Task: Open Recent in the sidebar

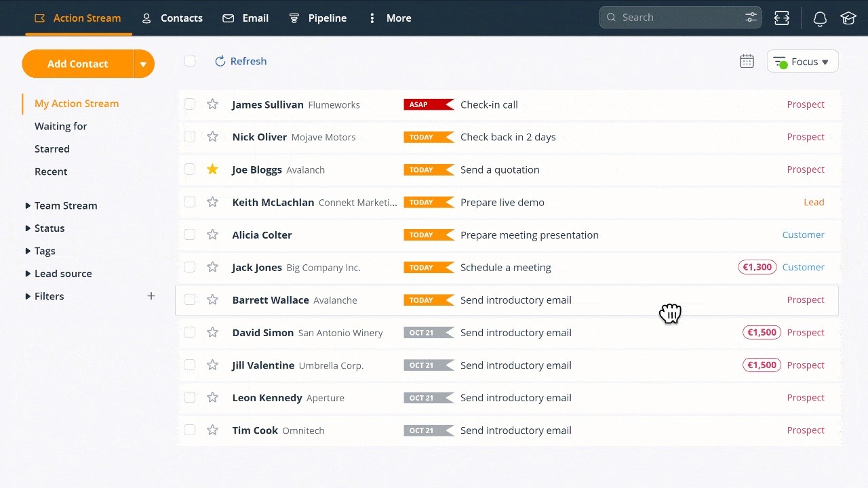Action: click(x=51, y=171)
